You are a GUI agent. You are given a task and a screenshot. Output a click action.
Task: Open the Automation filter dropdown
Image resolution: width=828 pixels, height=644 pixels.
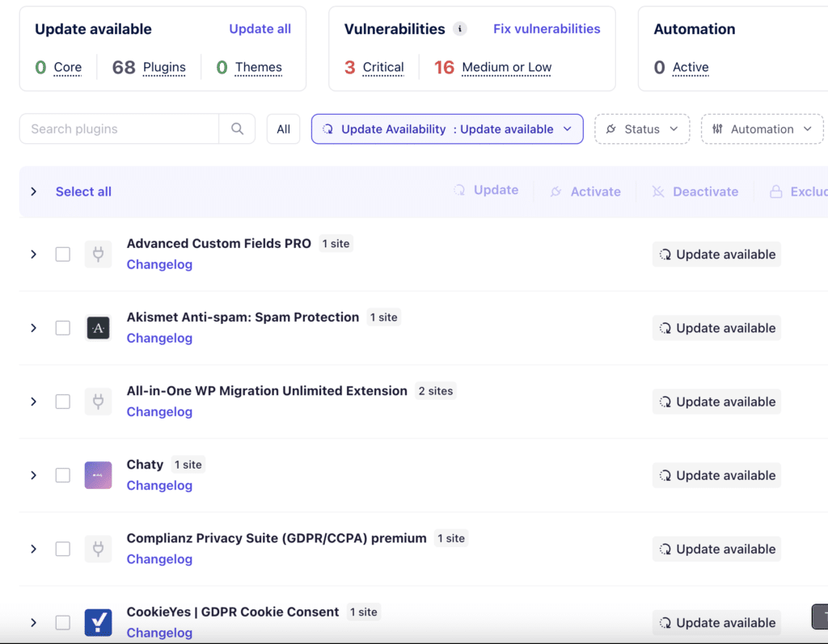point(762,128)
